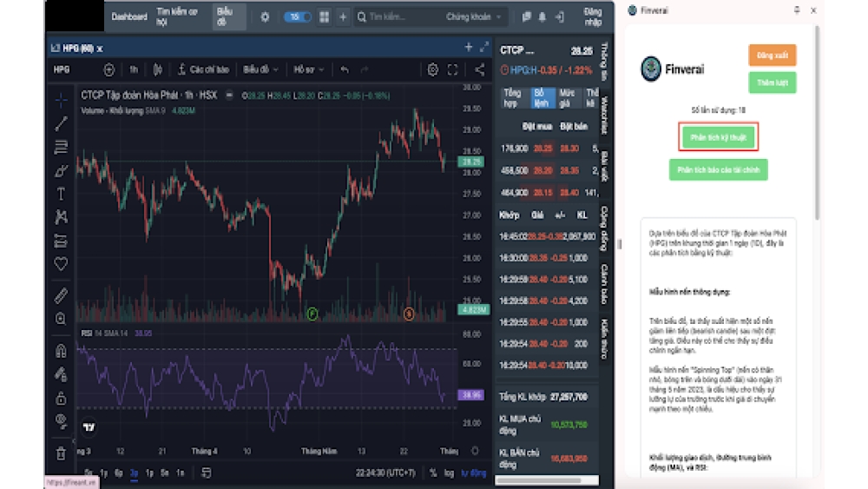Switch to the Mức giá tab
The height and width of the screenshot is (489, 868).
pyautogui.click(x=568, y=98)
